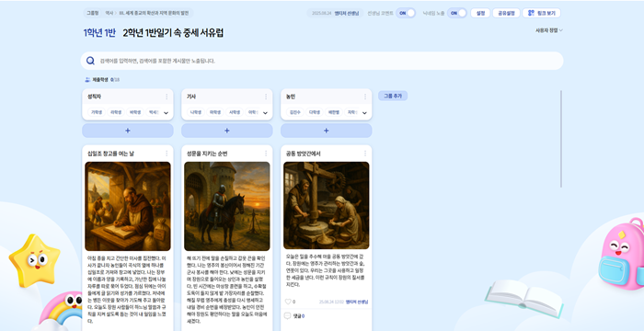644x331 pixels.
Task: Select student chip 사학생 in 기사
Action: point(235,112)
